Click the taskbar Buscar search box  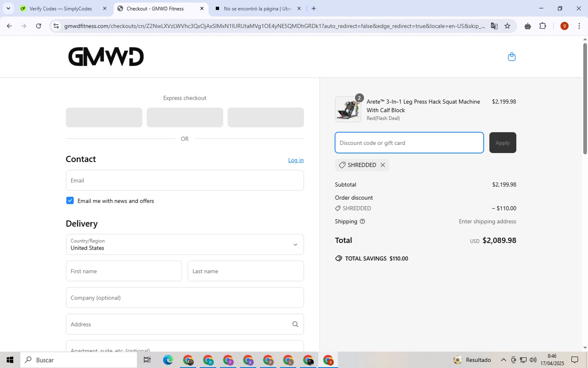[78, 360]
